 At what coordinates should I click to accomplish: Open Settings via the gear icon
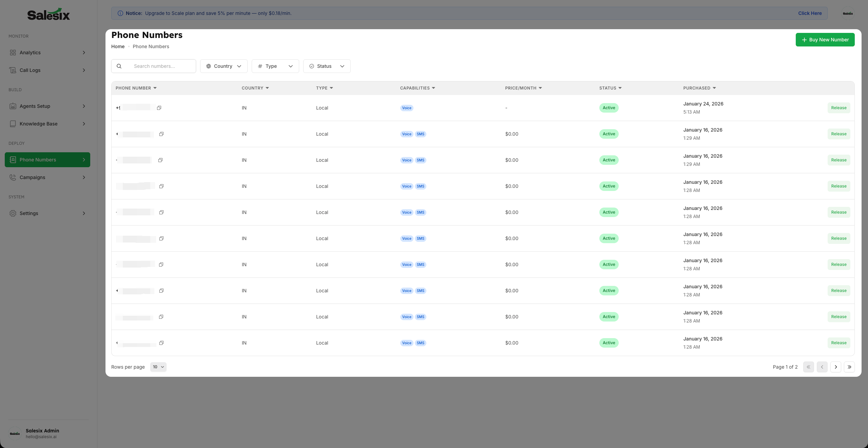tap(13, 213)
